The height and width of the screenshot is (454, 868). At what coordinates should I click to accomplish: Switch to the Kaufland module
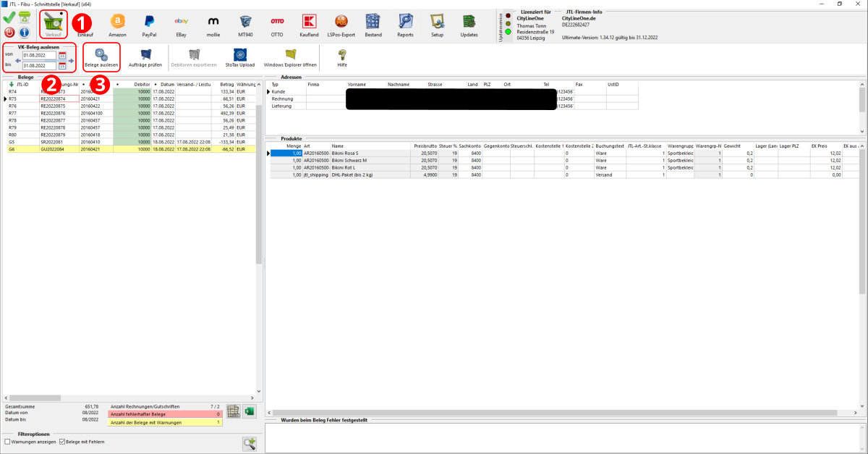coord(309,24)
